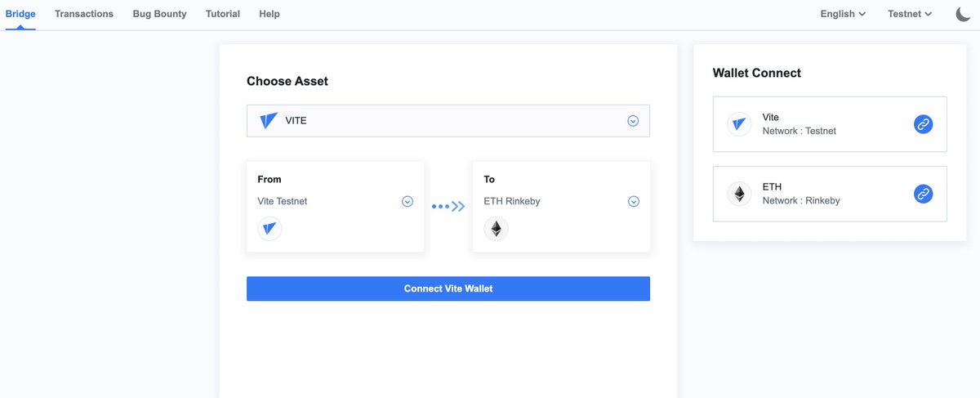Click the Ethereum logo in Wallet Connect card
Screen dimensions: 980x398
(739, 194)
